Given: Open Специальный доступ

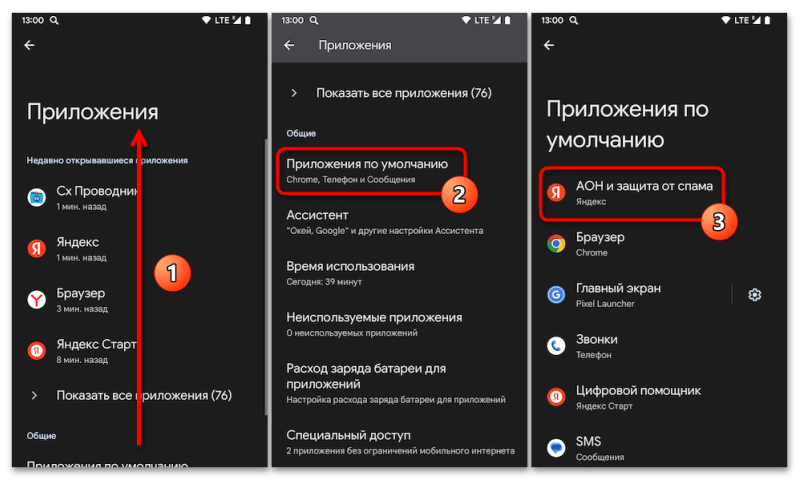Looking at the screenshot, I should click(x=399, y=442).
